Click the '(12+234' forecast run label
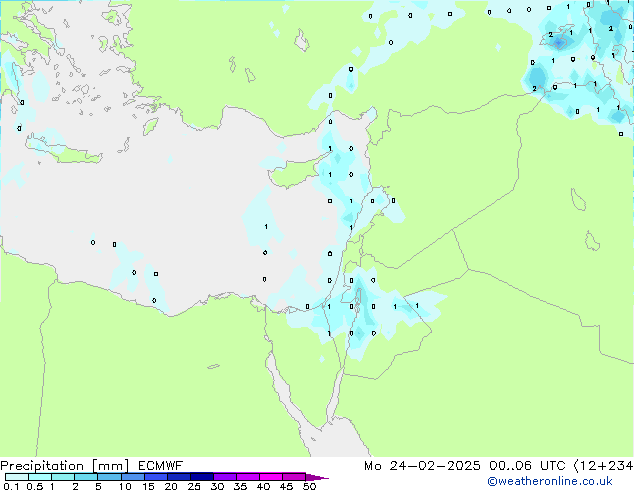634x490 pixels. (x=604, y=466)
